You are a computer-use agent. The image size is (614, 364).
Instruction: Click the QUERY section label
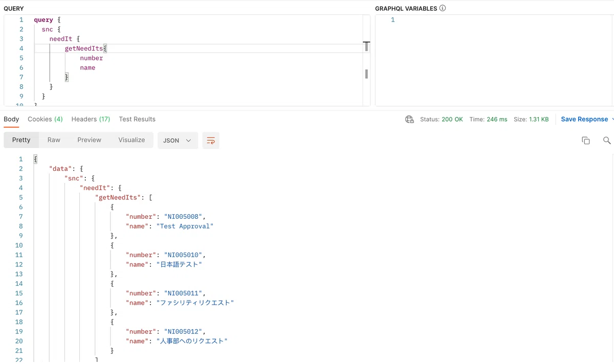(x=13, y=9)
